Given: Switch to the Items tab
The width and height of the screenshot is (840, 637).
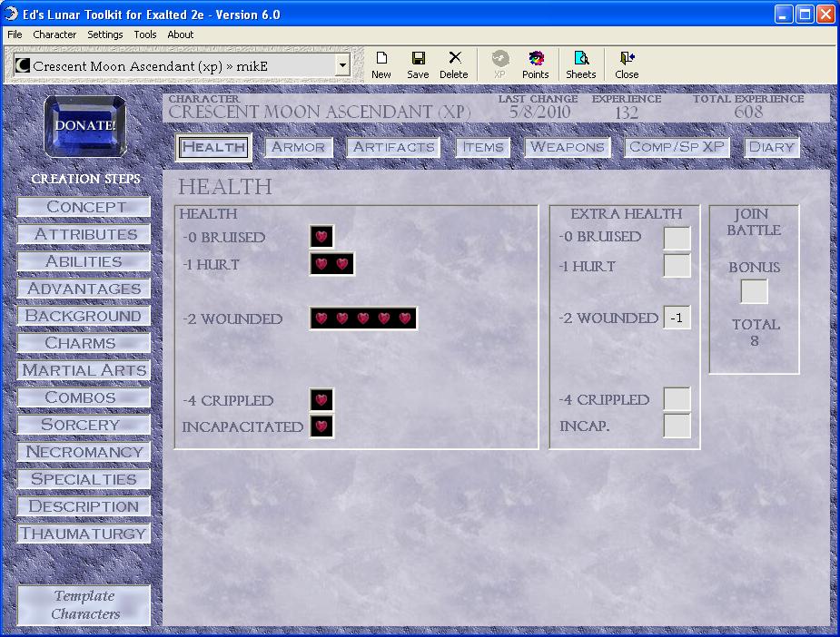Looking at the screenshot, I should pyautogui.click(x=483, y=147).
